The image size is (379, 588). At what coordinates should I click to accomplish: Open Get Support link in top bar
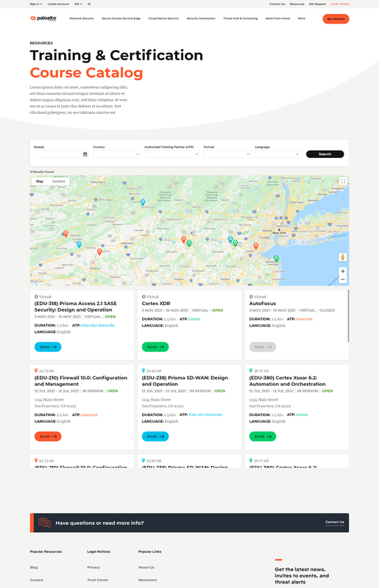pyautogui.click(x=317, y=4)
